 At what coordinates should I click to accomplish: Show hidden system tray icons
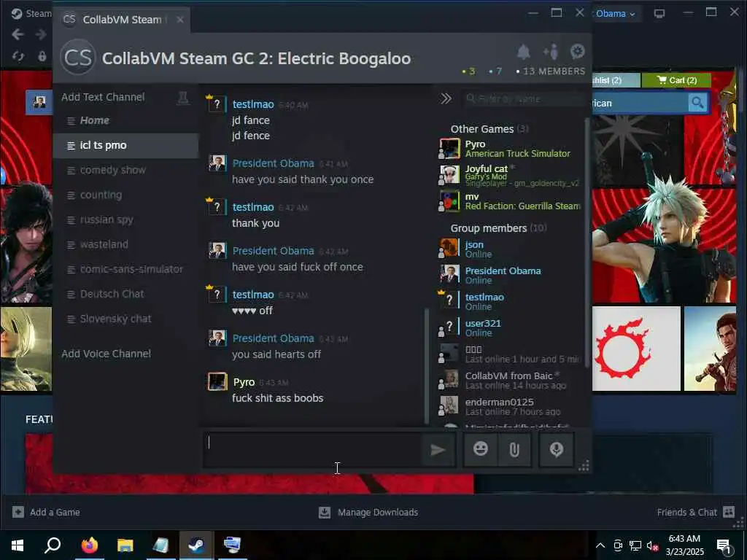click(x=600, y=545)
